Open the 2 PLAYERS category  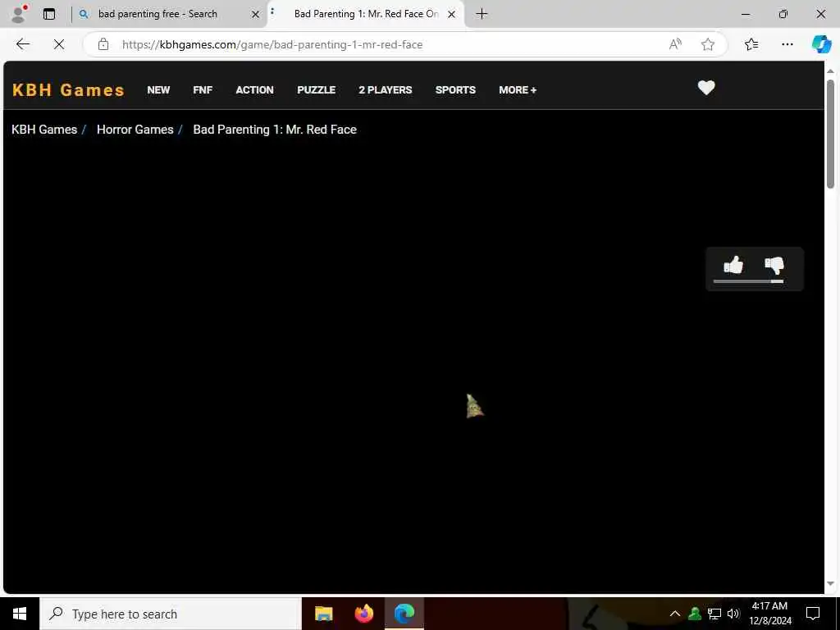386,90
